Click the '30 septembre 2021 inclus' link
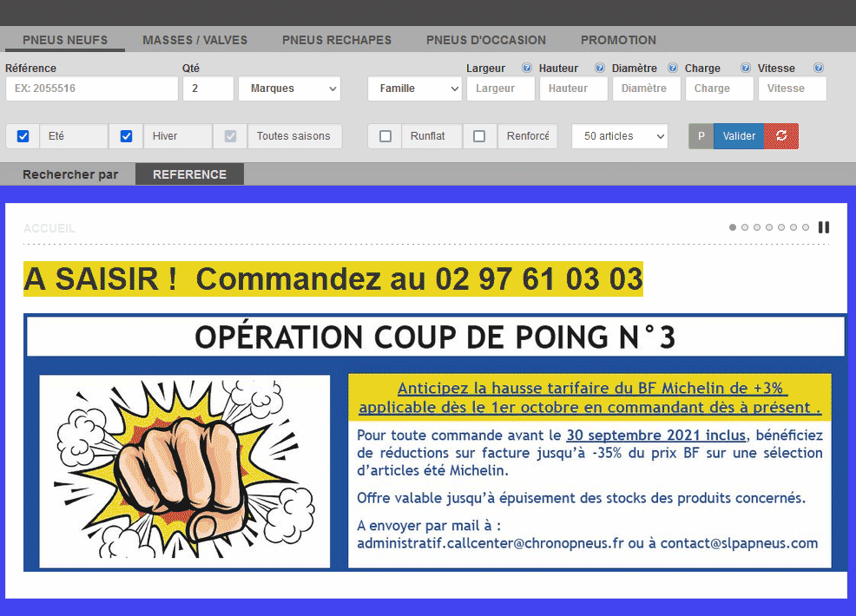 [655, 436]
